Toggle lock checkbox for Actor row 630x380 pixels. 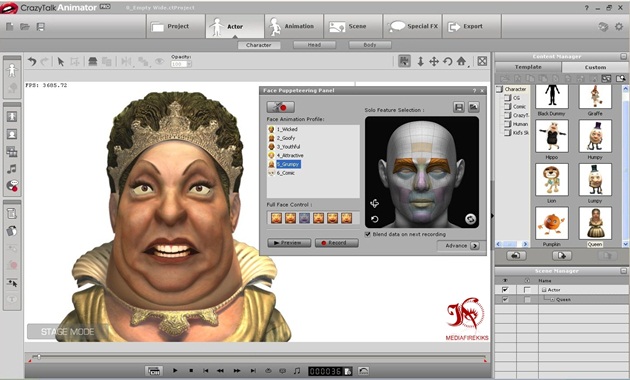[527, 290]
